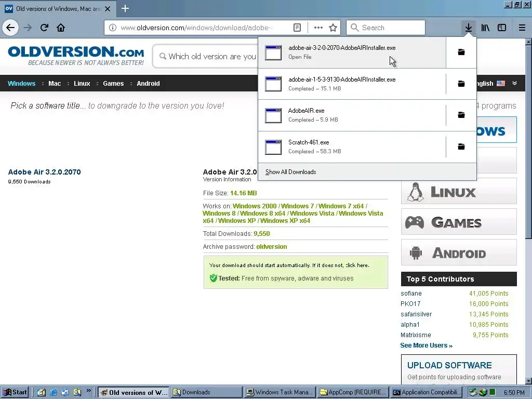Open the Windows Start menu
This screenshot has height=399, width=532.
[15, 392]
